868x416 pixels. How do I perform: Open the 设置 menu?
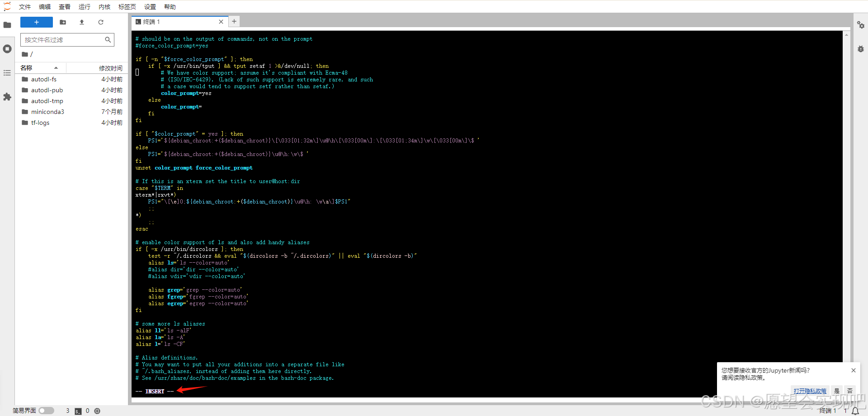pos(150,7)
